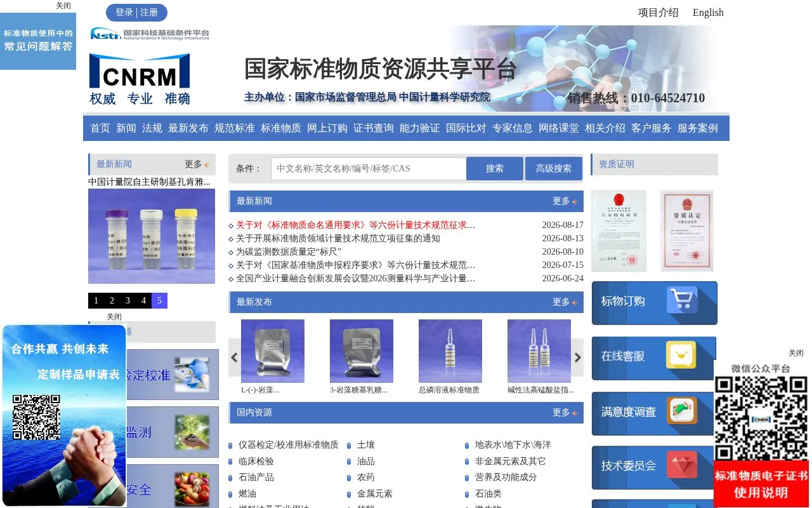The image size is (812, 508).
Task: Show next items in 最新发布 carousel
Action: click(x=577, y=358)
